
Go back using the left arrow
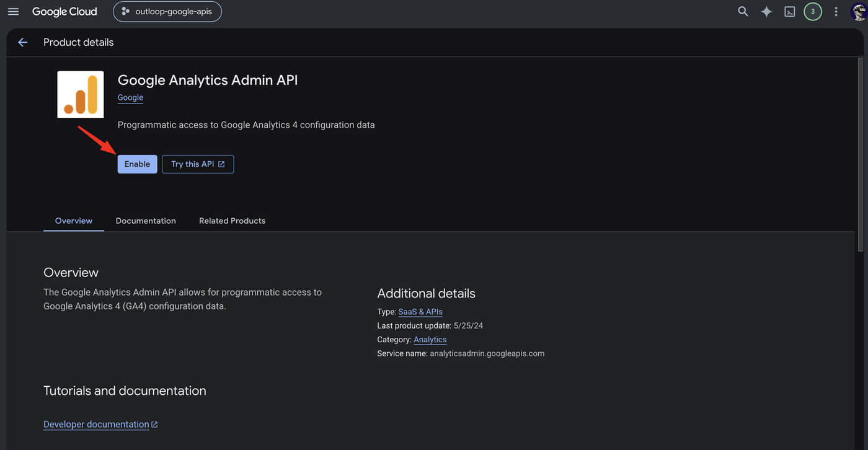[x=22, y=42]
